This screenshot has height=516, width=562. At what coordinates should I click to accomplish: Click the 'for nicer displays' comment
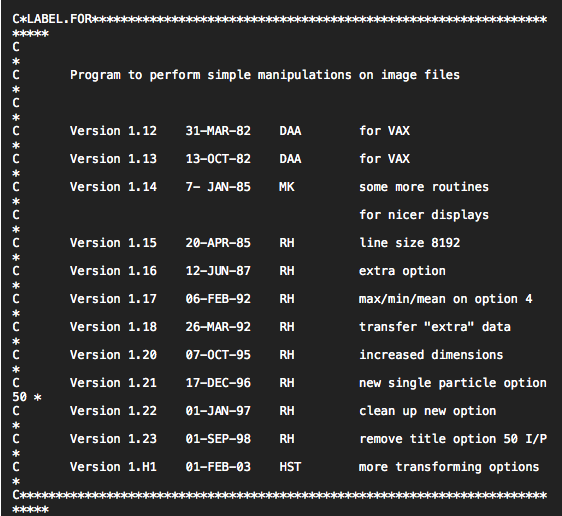(424, 215)
